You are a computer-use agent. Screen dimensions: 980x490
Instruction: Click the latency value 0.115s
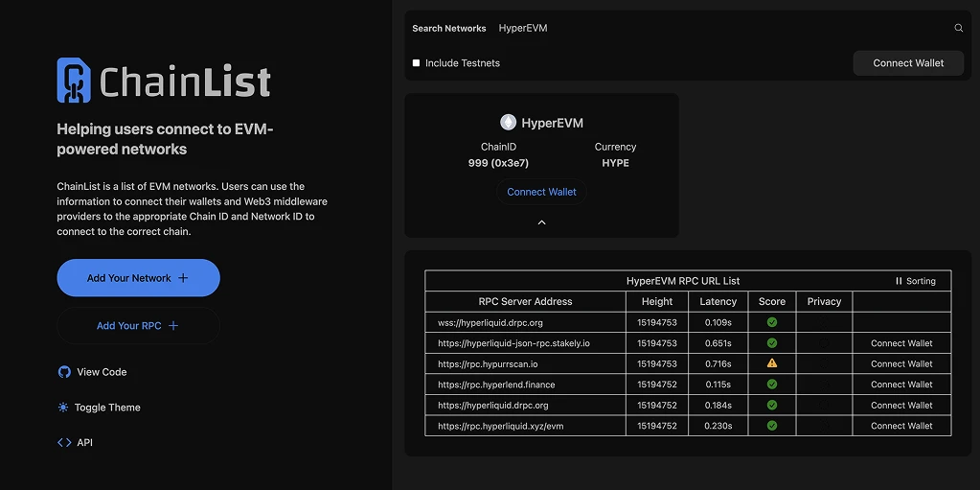718,385
